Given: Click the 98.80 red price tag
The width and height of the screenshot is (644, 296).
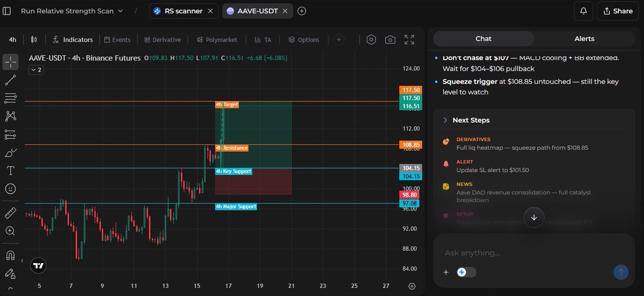Looking at the screenshot, I should (x=411, y=194).
